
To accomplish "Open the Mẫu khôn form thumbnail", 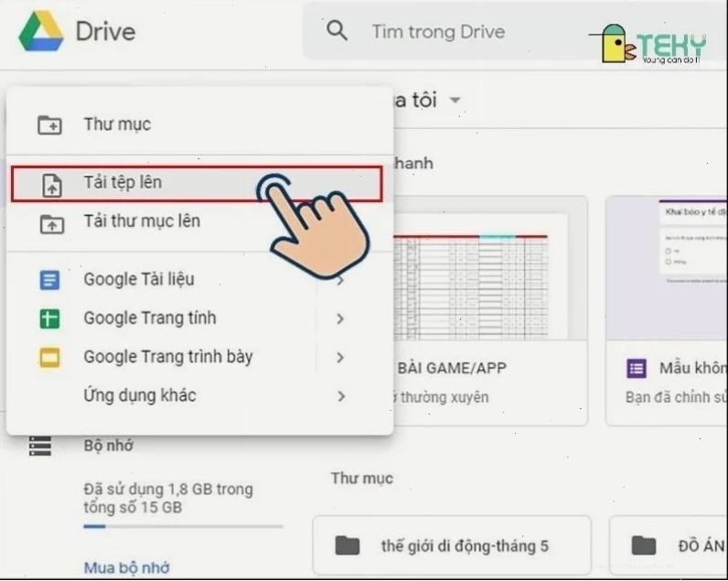I will tap(667, 268).
